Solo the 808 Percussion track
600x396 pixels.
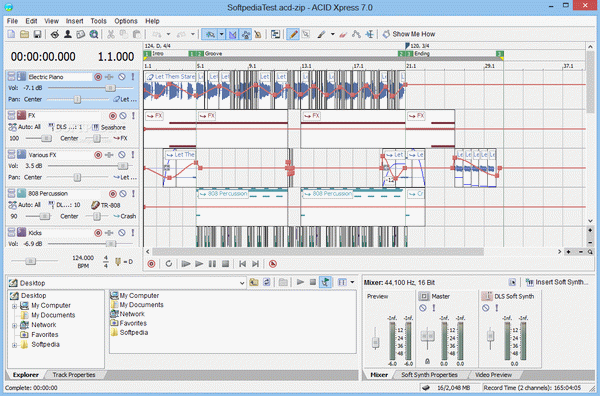point(133,194)
